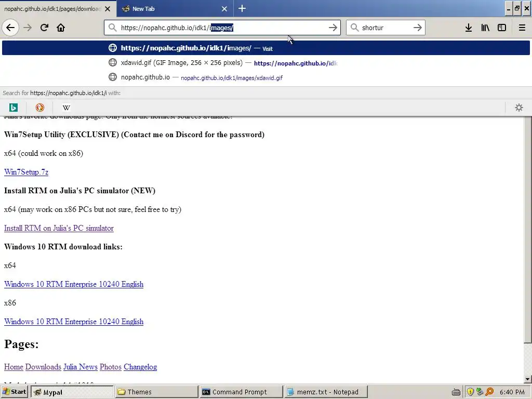Close the New Tab tab
Viewport: 532px width, 399px height.
pyautogui.click(x=224, y=9)
